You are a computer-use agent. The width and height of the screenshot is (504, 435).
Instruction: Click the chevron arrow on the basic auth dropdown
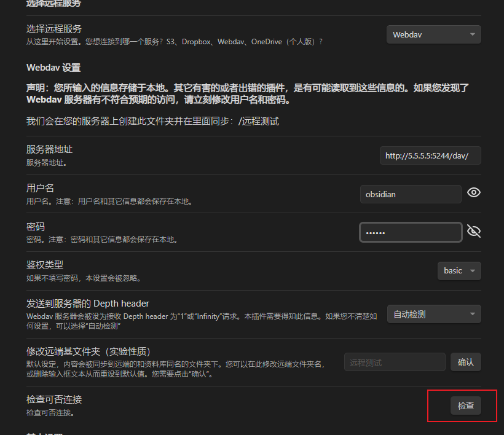coord(473,270)
